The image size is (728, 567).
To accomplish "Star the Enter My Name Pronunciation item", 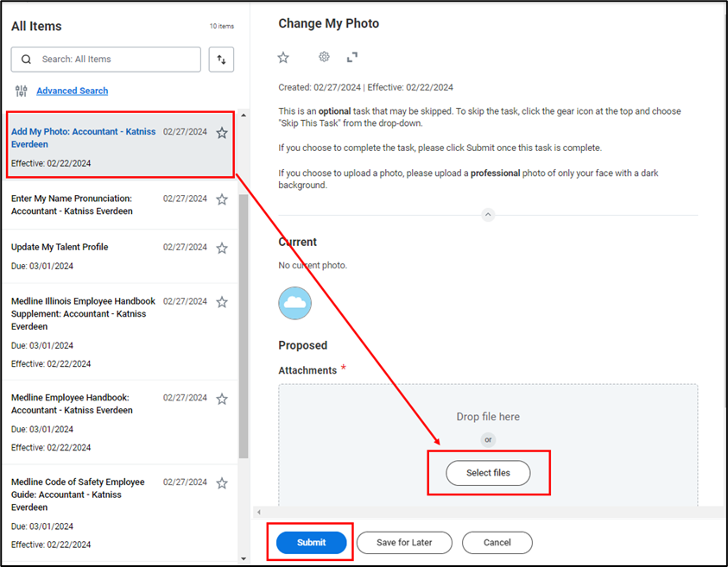I will tap(222, 199).
